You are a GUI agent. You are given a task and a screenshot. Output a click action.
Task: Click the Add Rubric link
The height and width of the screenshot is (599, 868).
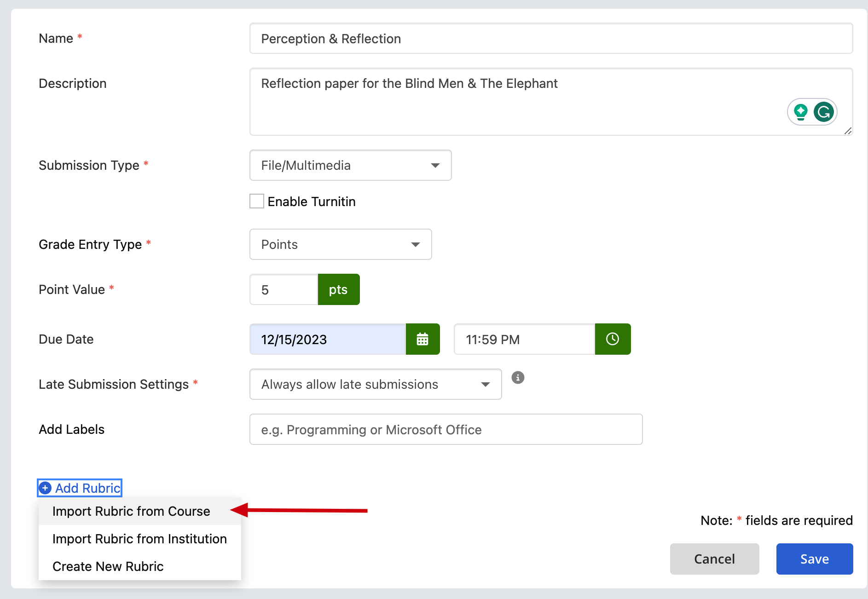pos(80,488)
